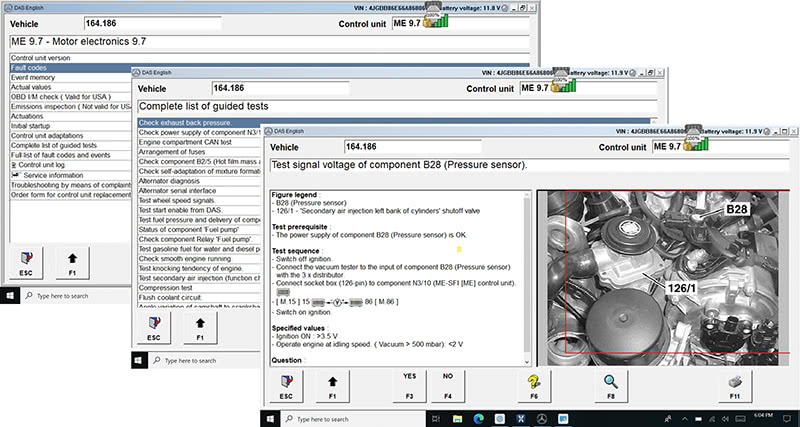Click the volume icon in system tray
Screen dimensions: 800x427
point(727,419)
